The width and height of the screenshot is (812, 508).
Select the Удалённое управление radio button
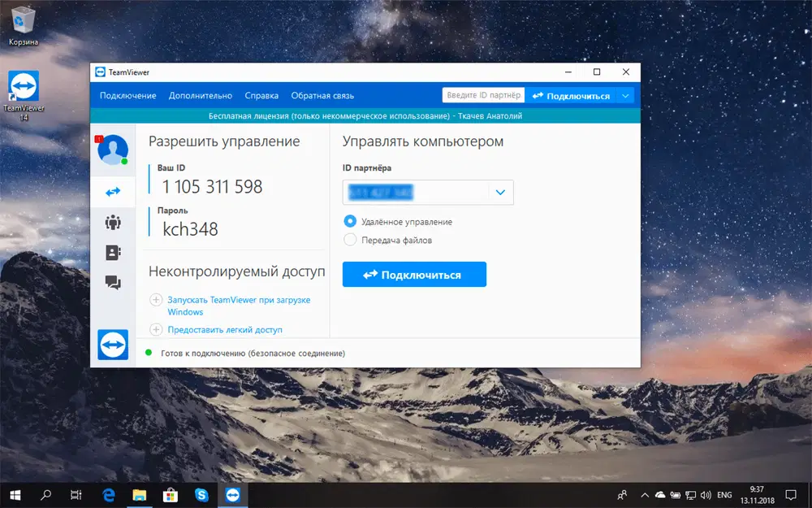(x=350, y=221)
